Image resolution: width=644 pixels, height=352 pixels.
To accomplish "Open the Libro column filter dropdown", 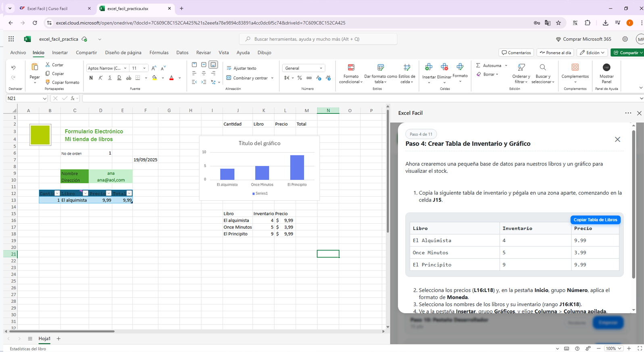I will point(85,193).
